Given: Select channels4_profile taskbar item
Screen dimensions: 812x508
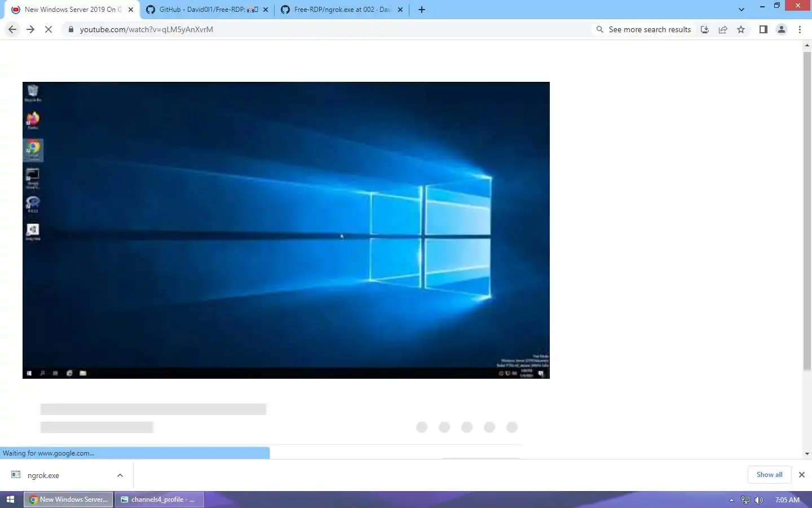Looking at the screenshot, I should point(160,500).
